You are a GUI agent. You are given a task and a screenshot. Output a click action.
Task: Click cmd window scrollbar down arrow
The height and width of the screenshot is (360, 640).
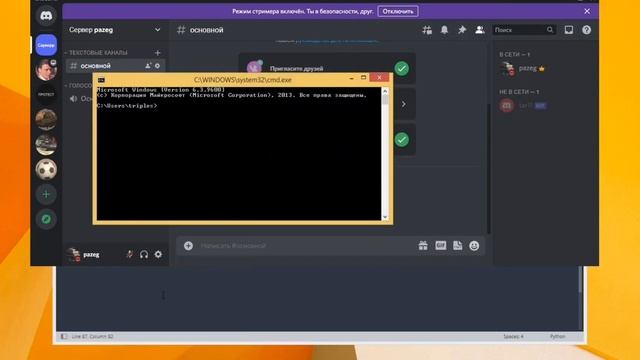click(x=385, y=217)
